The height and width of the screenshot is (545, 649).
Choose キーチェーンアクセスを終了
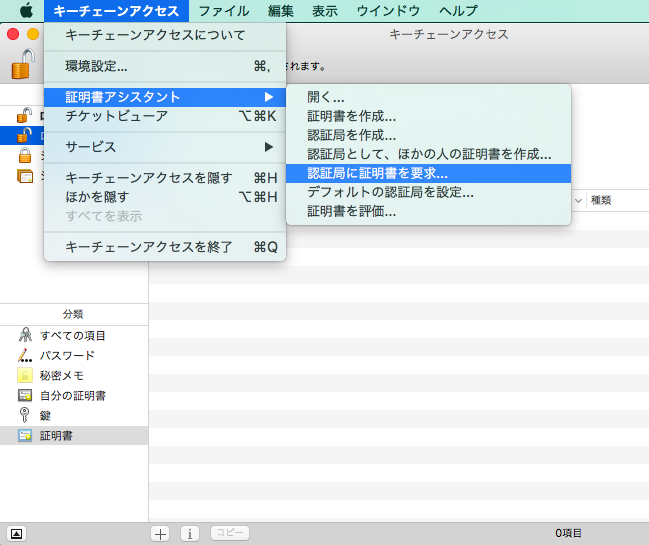[165, 247]
